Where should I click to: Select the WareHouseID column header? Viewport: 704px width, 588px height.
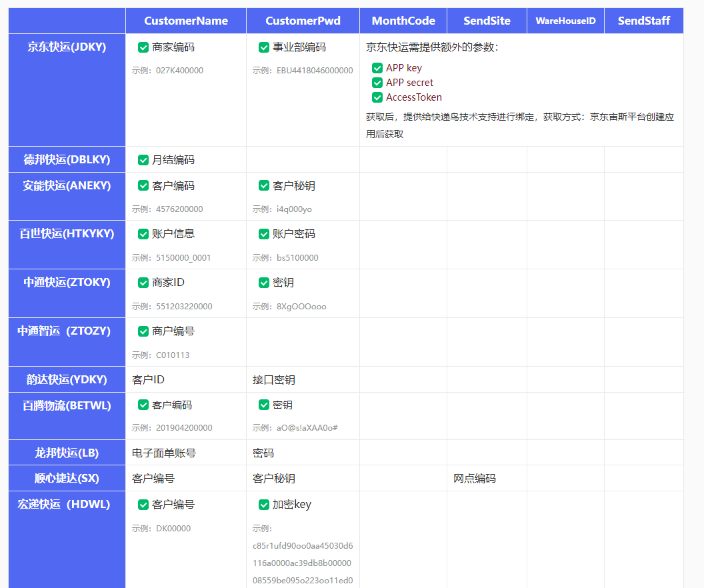[565, 21]
